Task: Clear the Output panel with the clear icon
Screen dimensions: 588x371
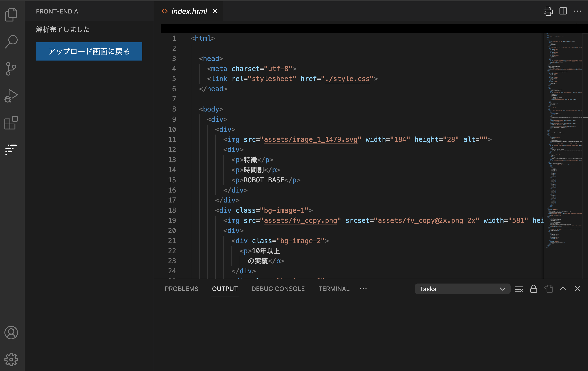Action: pyautogui.click(x=519, y=289)
